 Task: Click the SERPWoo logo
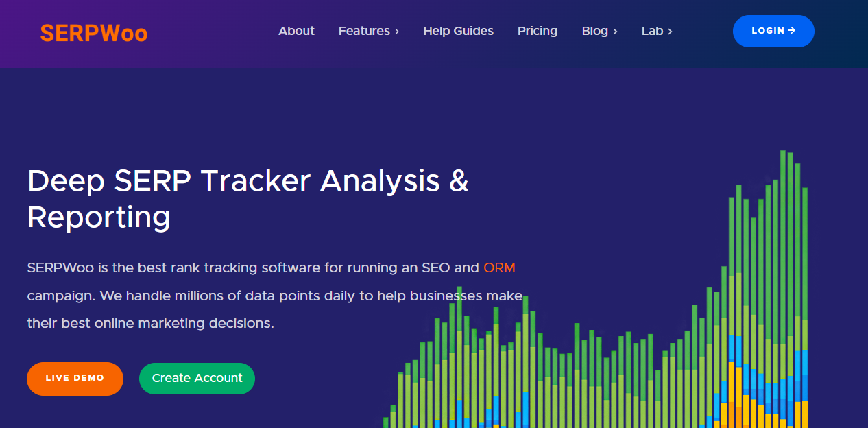point(94,33)
